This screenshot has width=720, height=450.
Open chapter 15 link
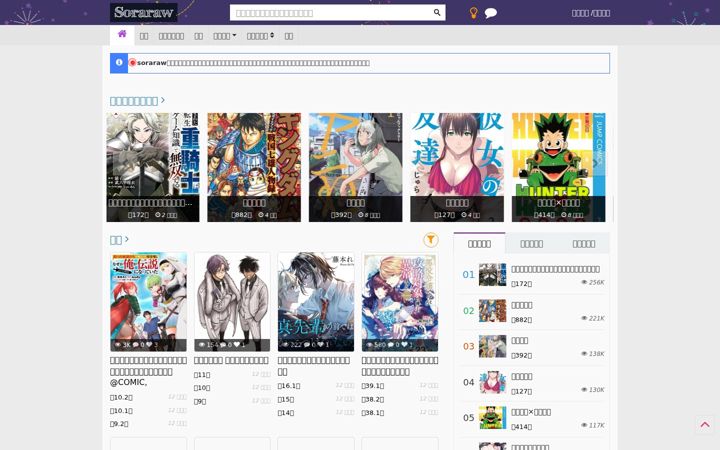pos(286,399)
